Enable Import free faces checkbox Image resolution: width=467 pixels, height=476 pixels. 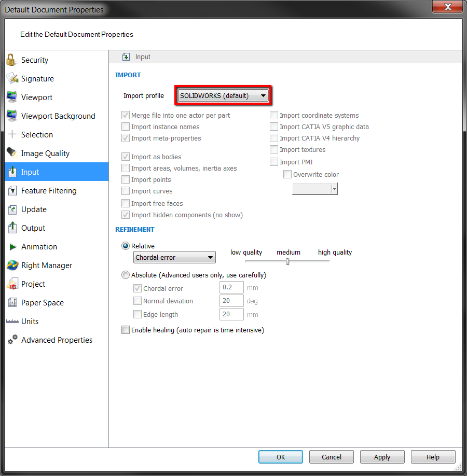pos(126,203)
